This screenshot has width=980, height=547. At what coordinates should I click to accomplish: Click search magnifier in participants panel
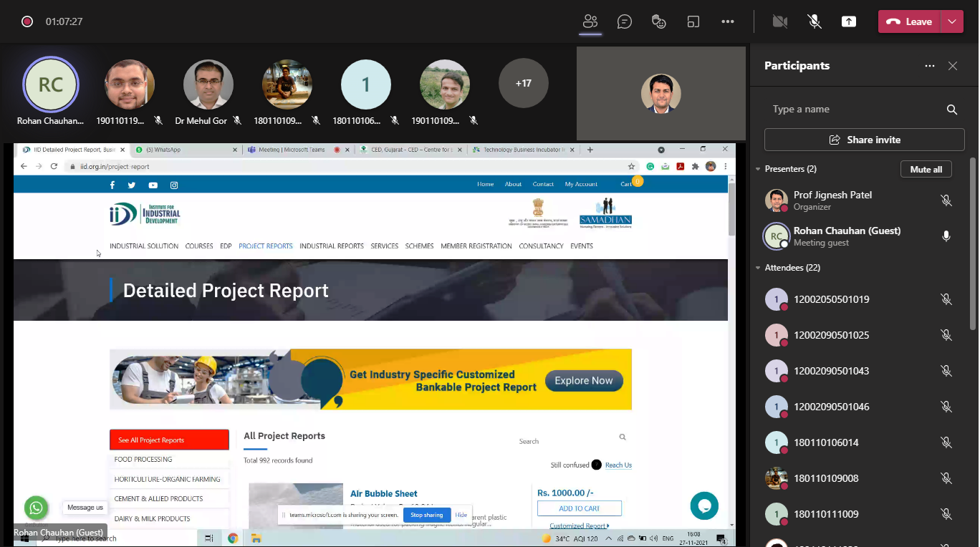[x=952, y=110]
